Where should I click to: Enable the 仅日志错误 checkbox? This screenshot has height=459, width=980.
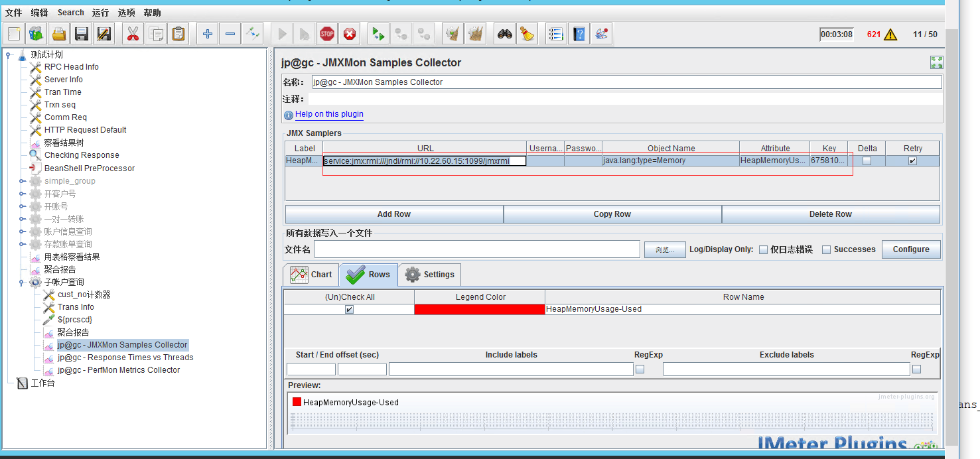click(x=763, y=249)
